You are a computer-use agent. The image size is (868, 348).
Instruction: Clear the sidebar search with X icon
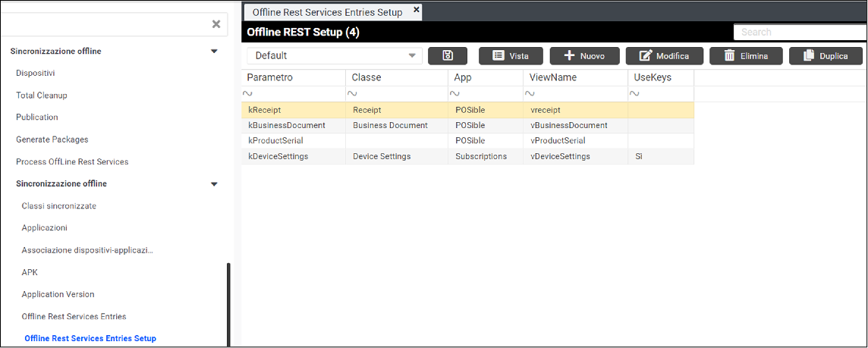(x=216, y=24)
